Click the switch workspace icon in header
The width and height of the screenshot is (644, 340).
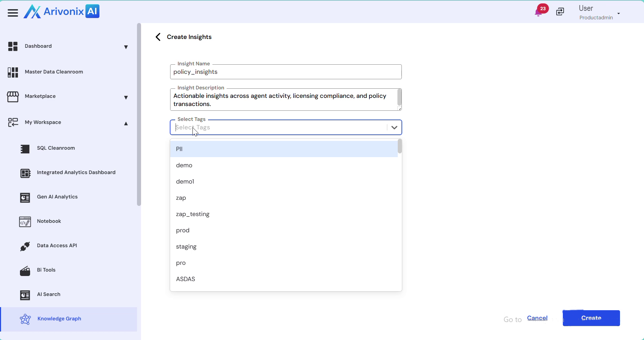(560, 12)
